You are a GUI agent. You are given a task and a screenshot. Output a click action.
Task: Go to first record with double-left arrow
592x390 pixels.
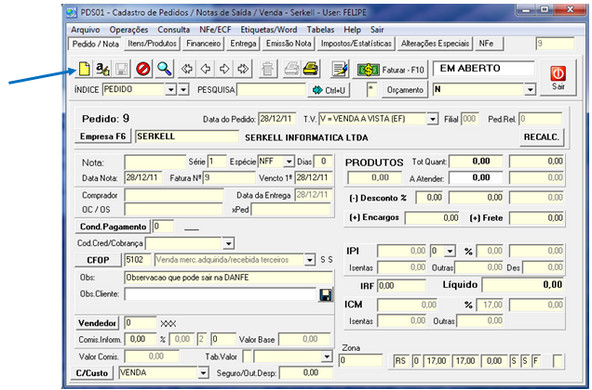(187, 69)
